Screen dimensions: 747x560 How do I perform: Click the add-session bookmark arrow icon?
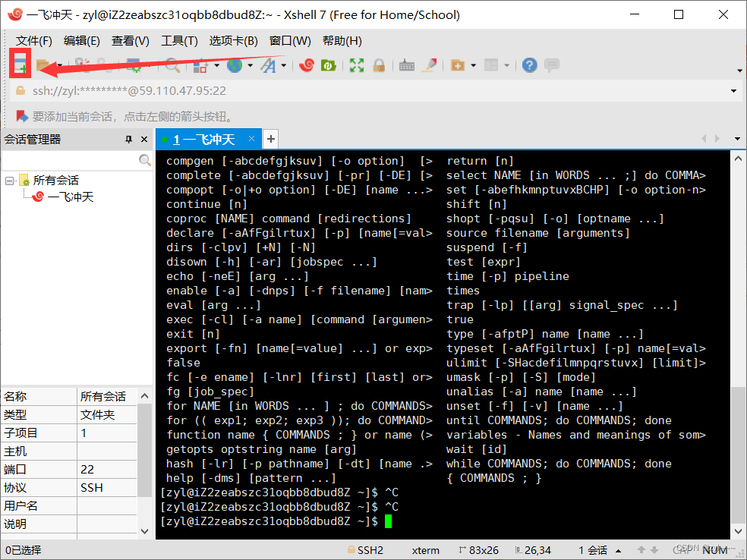pos(22,116)
